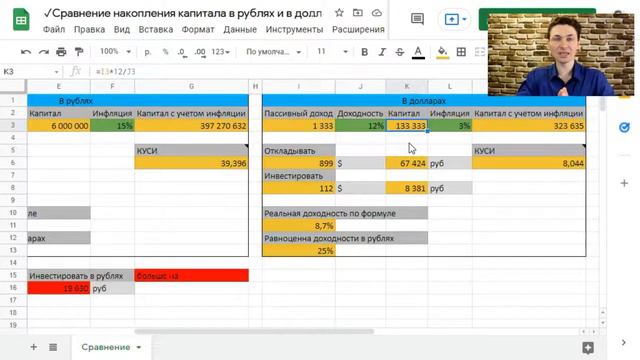Image resolution: width=640 pixels, height=360 pixels.
Task: Open Explore button at bottom right
Action: point(588,348)
